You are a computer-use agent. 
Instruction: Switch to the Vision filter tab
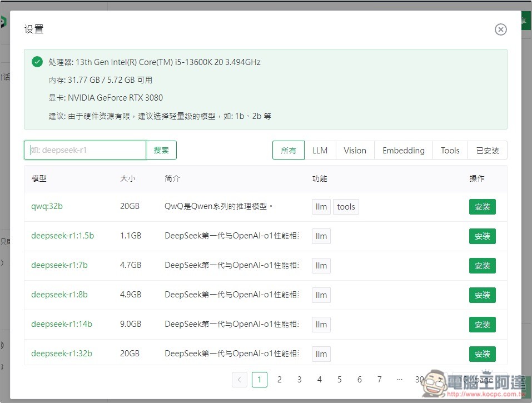tap(355, 150)
